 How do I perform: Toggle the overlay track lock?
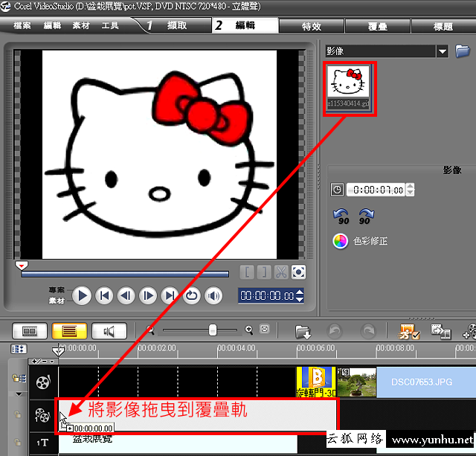point(18,414)
